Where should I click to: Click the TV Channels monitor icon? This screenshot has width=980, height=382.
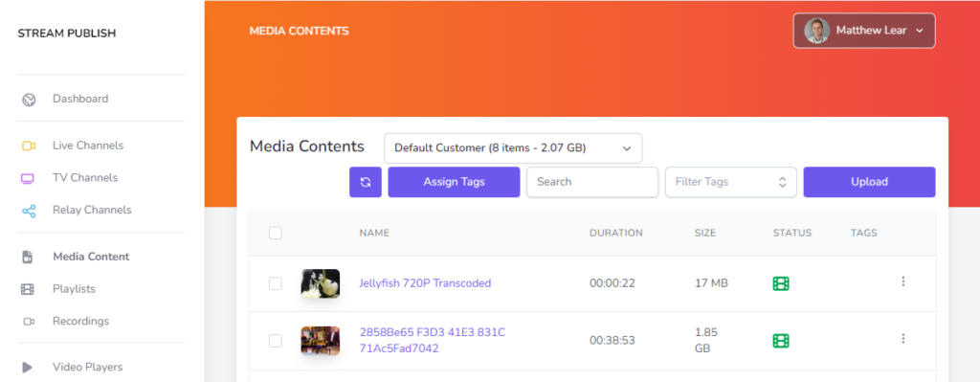pyautogui.click(x=28, y=179)
